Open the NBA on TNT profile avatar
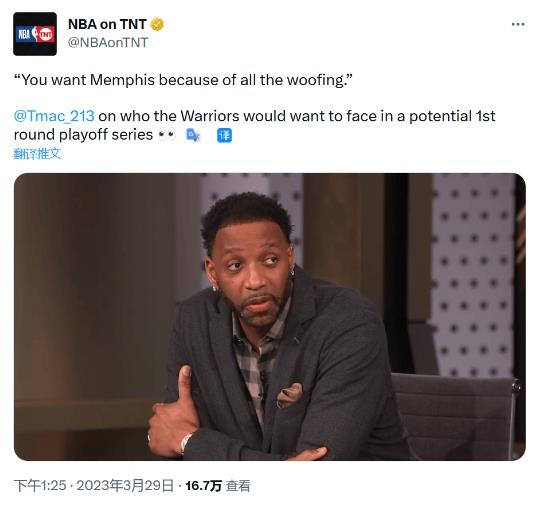 [35, 34]
